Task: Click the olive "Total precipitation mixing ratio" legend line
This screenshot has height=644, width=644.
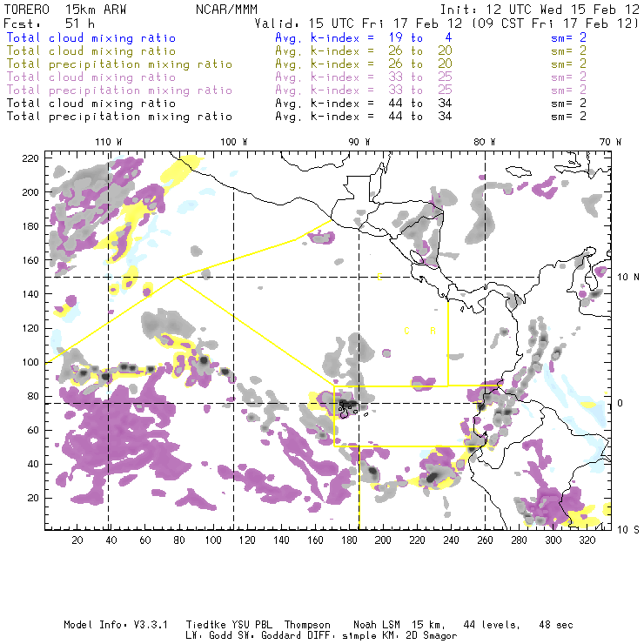Action: (119, 64)
